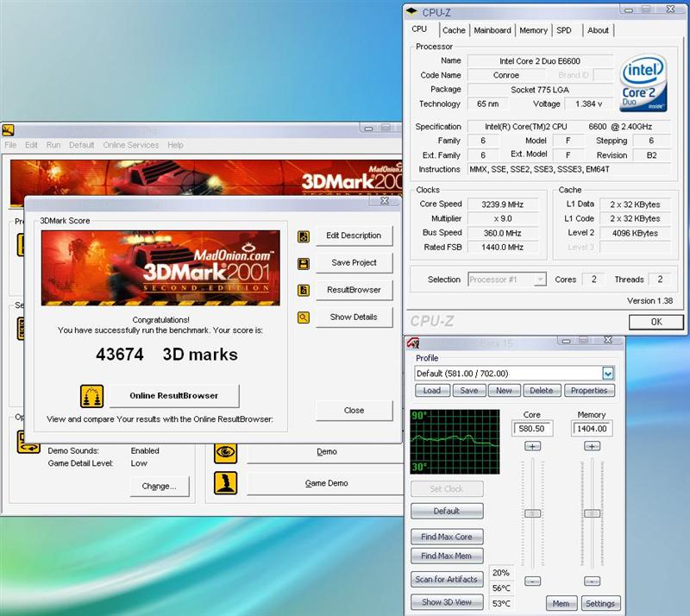This screenshot has width=690, height=616.
Task: Click the Online ResultBrowser yellow icon
Action: (x=91, y=396)
